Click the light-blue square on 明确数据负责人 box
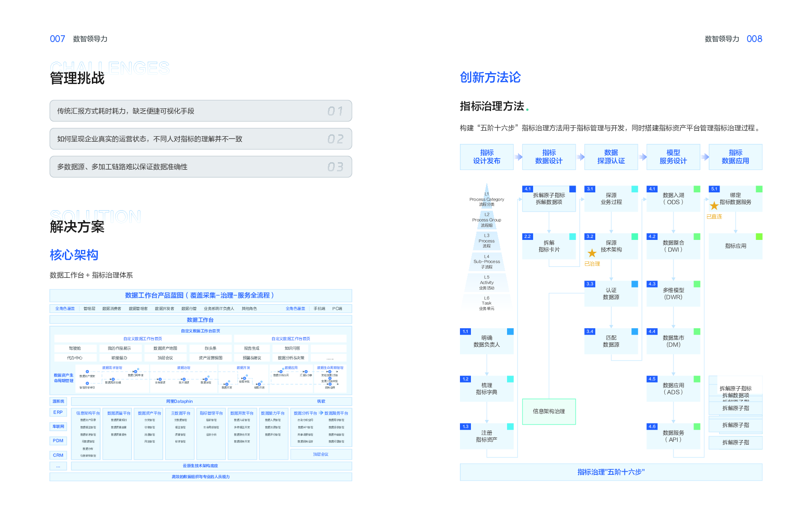The width and height of the screenshot is (812, 531). point(510,331)
